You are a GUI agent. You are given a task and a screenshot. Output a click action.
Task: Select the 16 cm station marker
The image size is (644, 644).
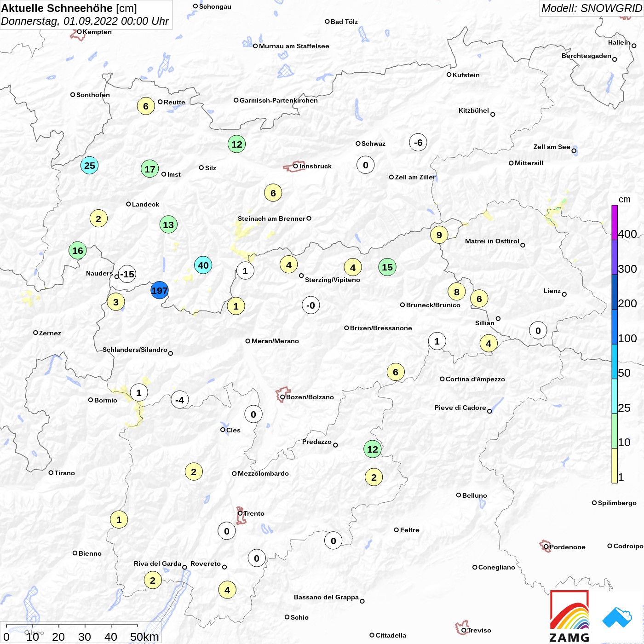(x=78, y=250)
